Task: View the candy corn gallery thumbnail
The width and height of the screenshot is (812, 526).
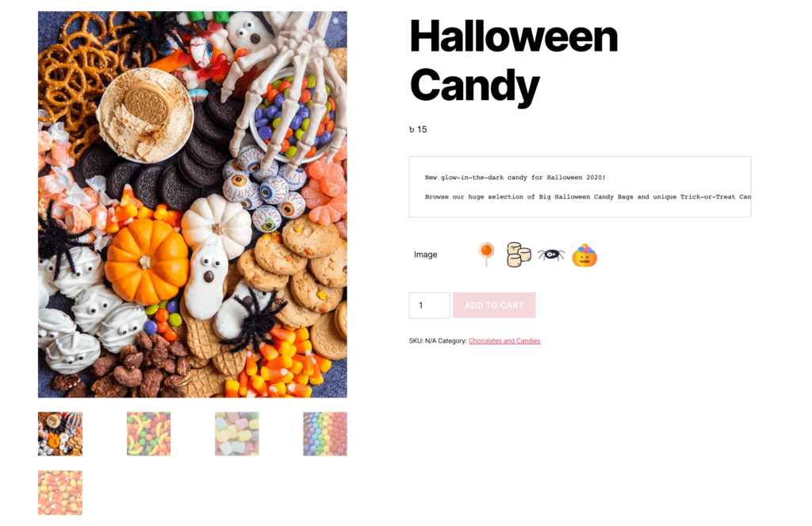Action: (x=60, y=493)
